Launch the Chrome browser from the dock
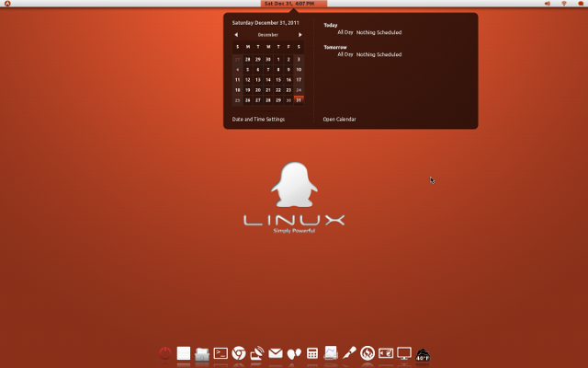 [239, 353]
